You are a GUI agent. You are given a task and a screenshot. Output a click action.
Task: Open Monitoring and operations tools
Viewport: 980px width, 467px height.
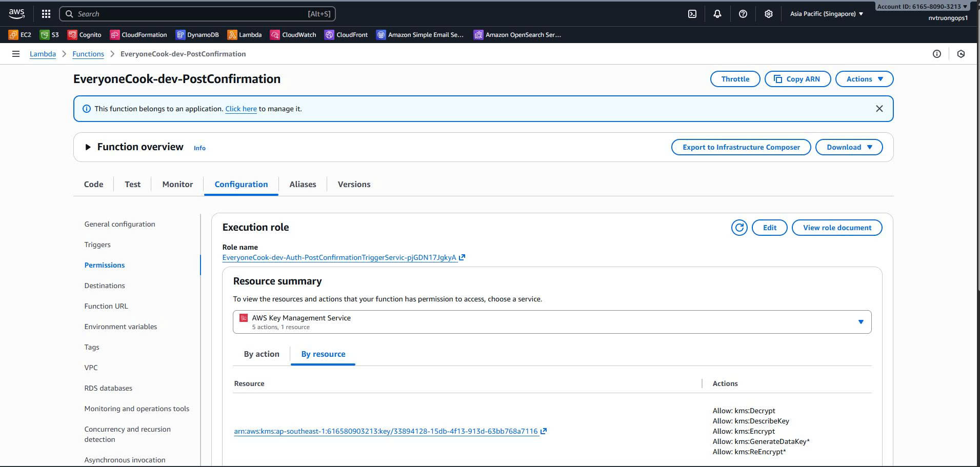137,409
